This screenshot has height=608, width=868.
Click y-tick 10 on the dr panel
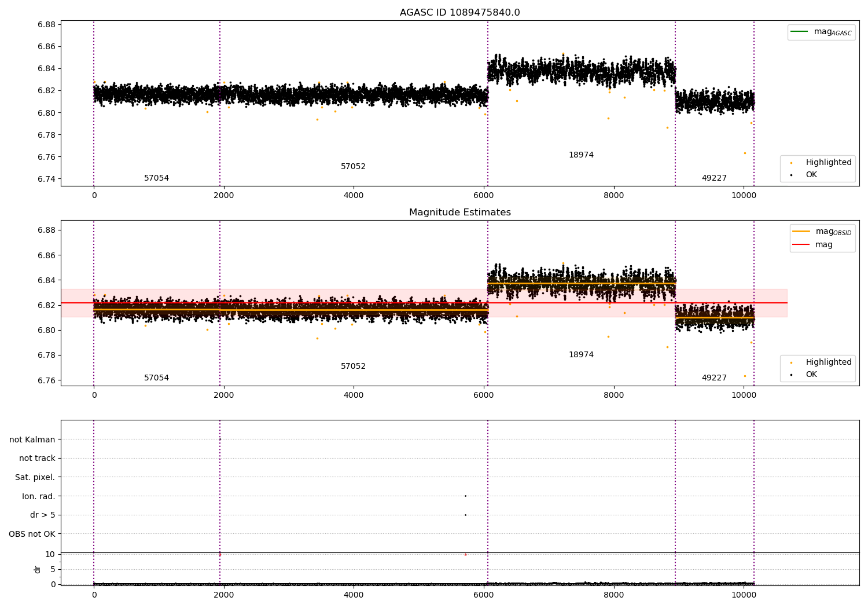[50, 554]
